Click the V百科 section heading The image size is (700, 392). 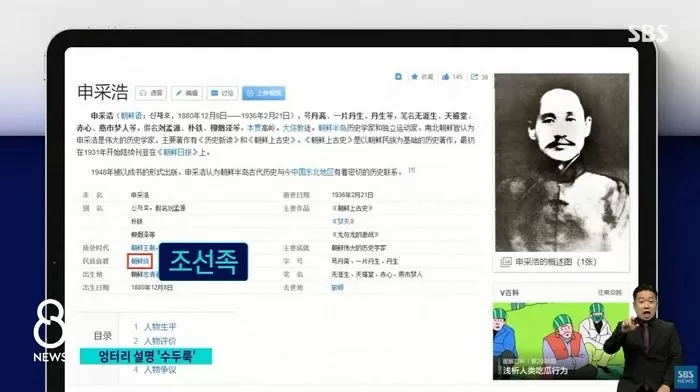click(509, 293)
